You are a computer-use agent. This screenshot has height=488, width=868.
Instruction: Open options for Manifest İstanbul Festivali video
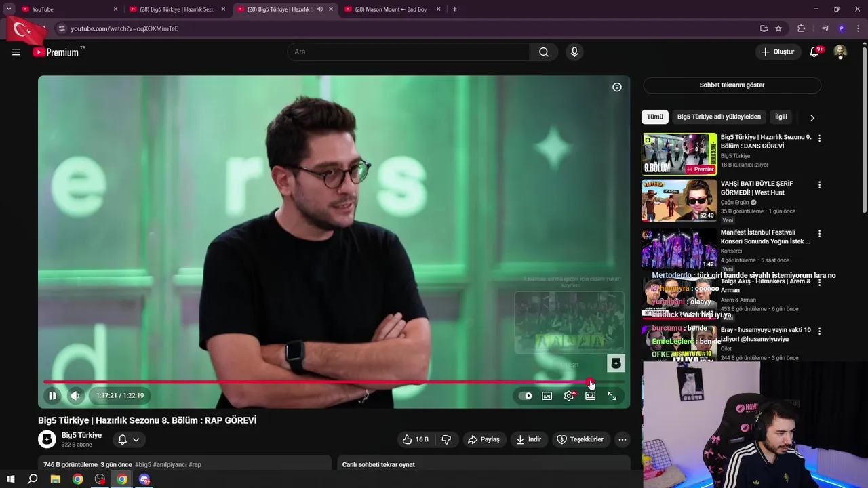click(x=819, y=233)
